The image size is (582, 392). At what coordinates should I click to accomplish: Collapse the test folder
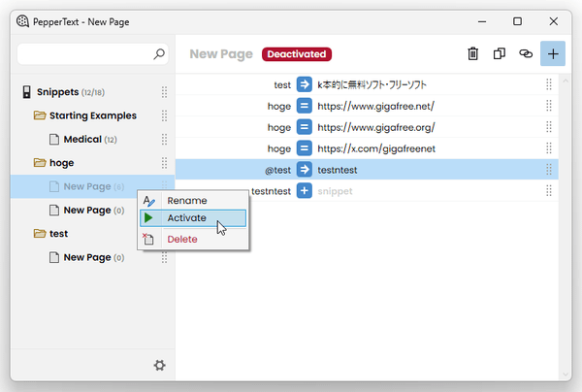click(40, 234)
